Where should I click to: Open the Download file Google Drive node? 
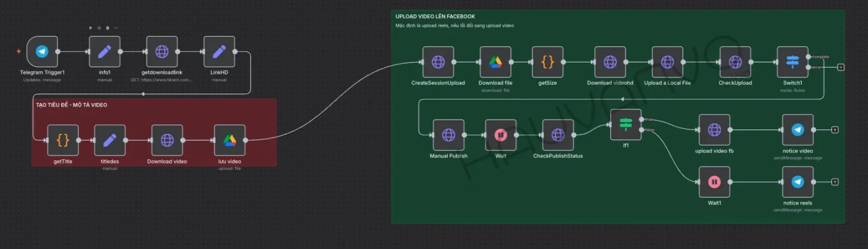pyautogui.click(x=495, y=62)
